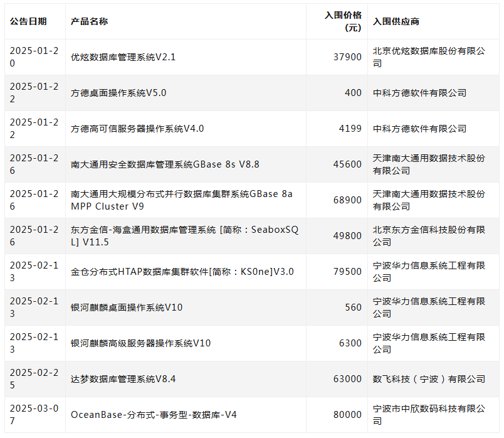
Task: Select product 银河麒麟高级服务器操作系统V10
Action: (141, 343)
